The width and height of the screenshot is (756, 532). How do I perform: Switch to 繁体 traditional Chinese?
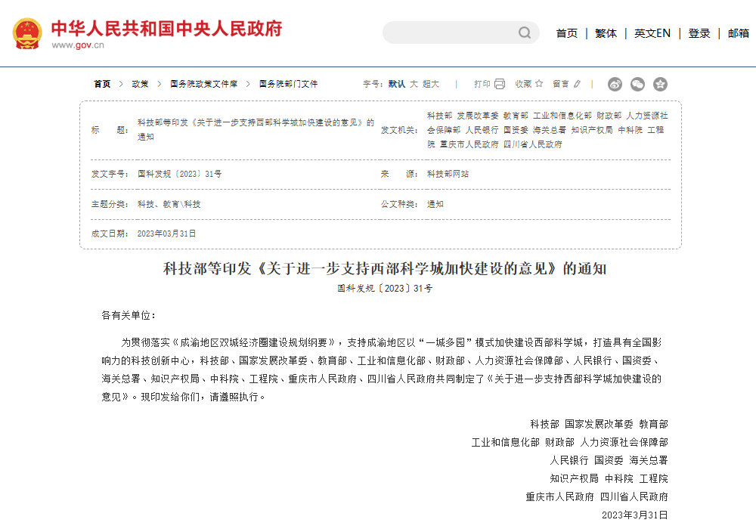(x=606, y=33)
